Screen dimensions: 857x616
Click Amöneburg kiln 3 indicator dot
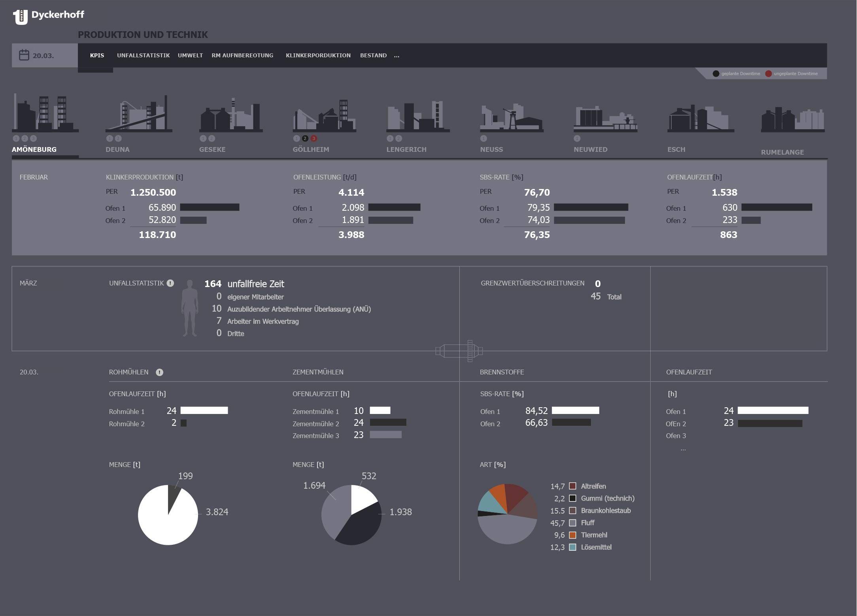pos(34,138)
